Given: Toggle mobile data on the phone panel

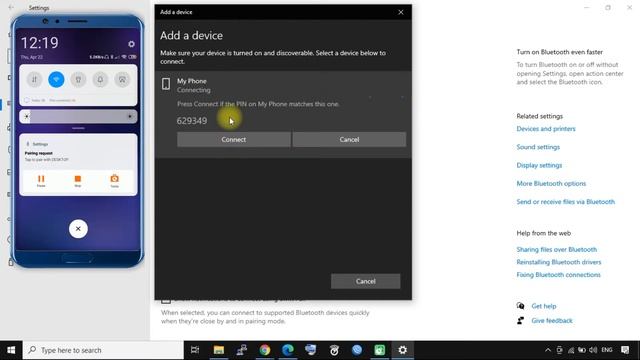Looking at the screenshot, I should point(34,79).
